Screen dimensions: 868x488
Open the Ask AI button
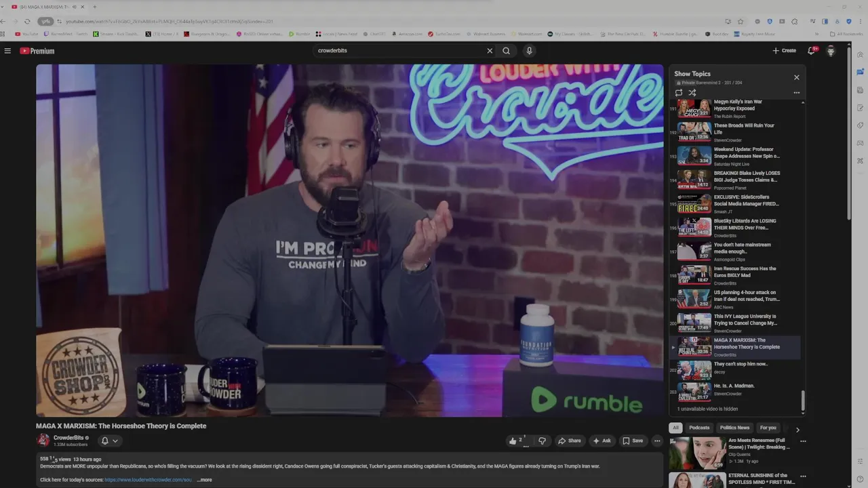click(601, 441)
